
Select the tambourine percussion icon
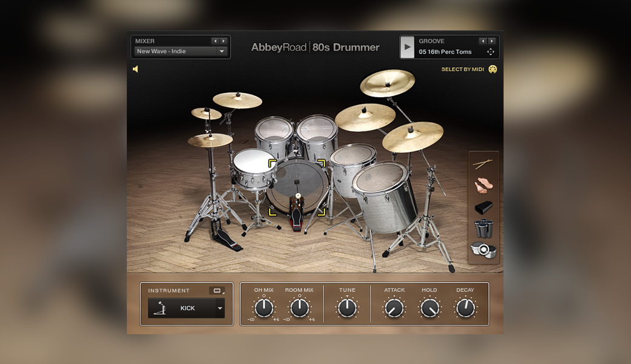coord(484,250)
